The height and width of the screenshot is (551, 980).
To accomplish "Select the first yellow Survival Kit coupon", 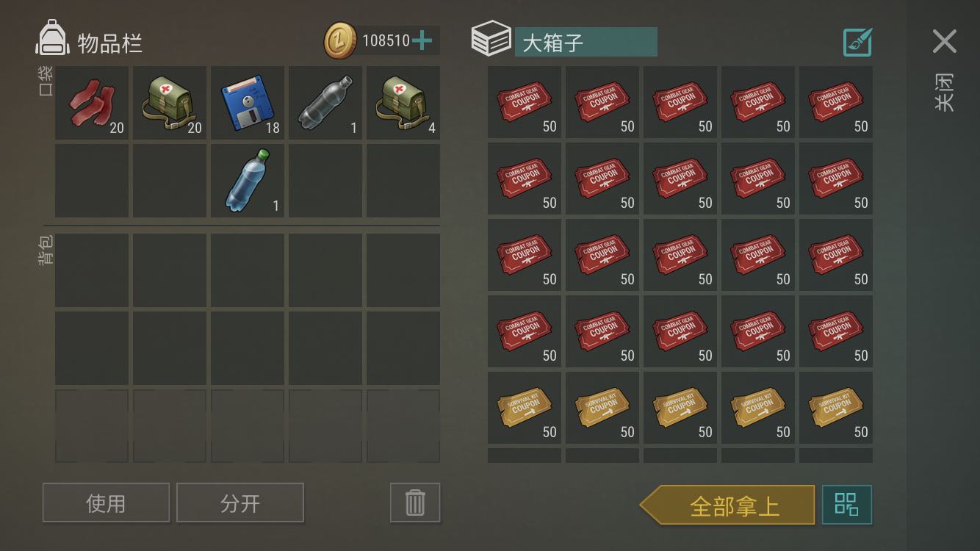I will tap(525, 408).
